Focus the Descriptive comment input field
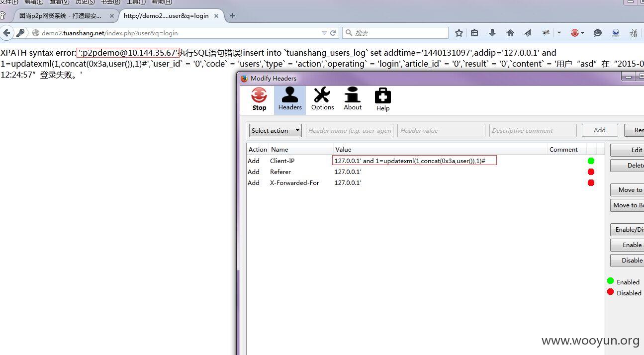The width and height of the screenshot is (644, 355). [533, 130]
